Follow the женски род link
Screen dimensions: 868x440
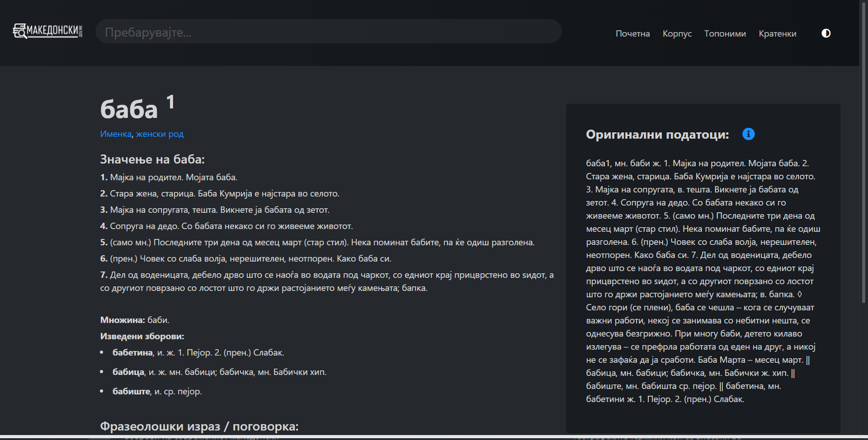(160, 134)
